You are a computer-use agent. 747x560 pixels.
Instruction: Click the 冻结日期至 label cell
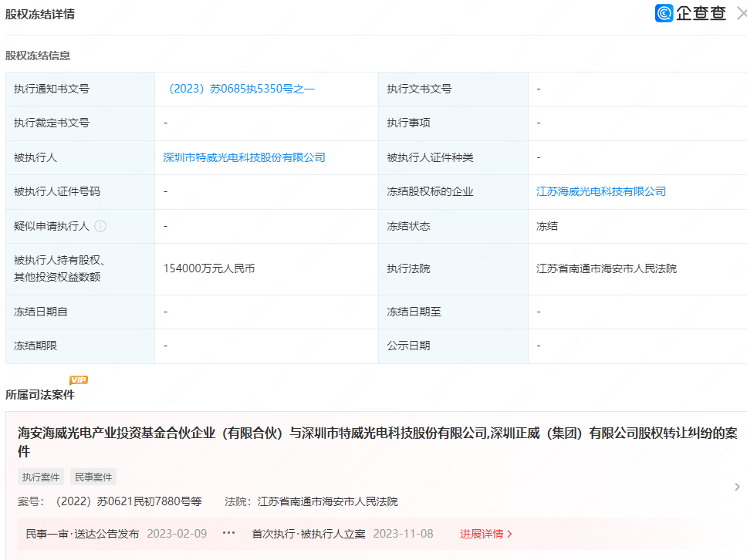point(453,312)
